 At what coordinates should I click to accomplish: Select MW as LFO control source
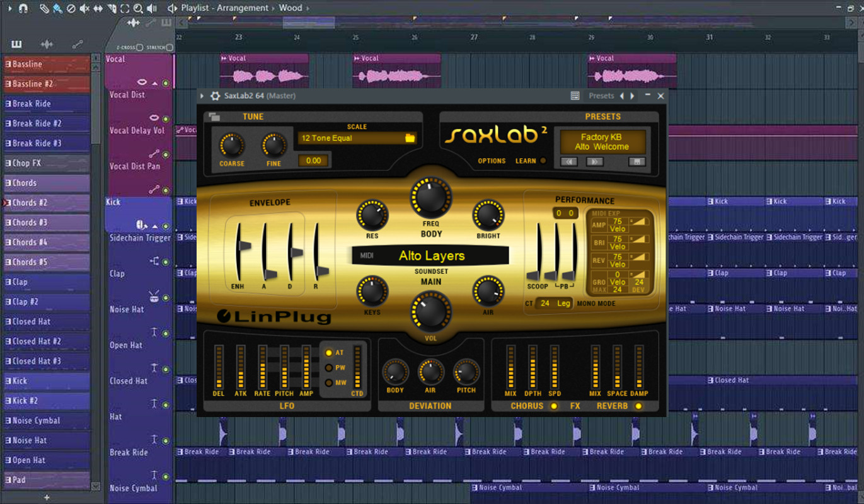click(329, 383)
